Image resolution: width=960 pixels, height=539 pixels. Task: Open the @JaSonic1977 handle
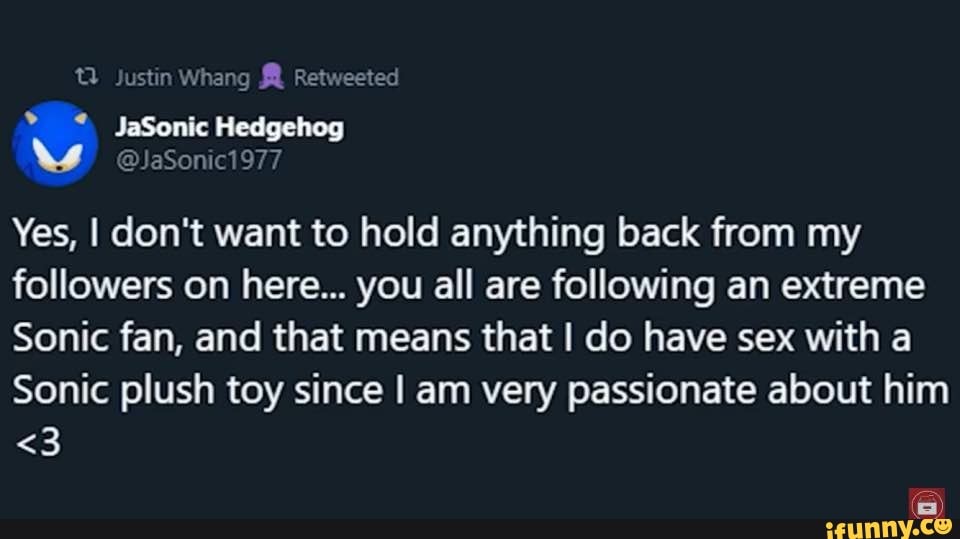pyautogui.click(x=199, y=159)
